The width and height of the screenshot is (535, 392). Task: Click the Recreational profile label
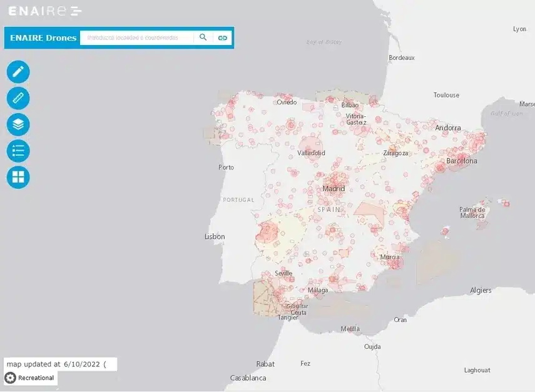[x=36, y=378]
